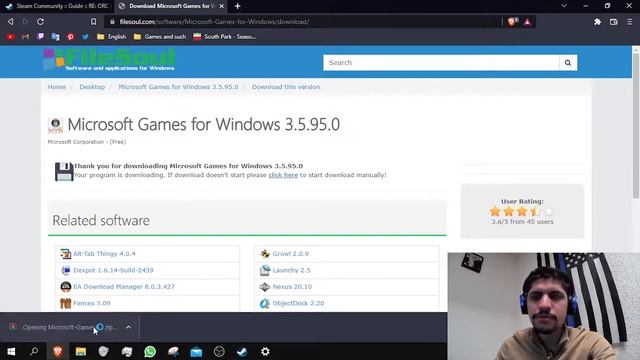This screenshot has width=640, height=360.
Task: Open the Twitter bookmark icon
Action: tap(85, 37)
